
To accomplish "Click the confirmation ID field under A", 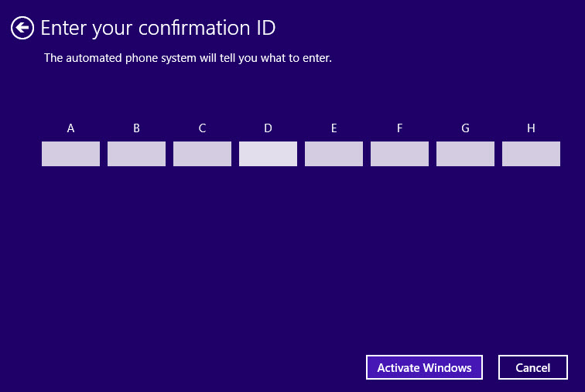I will pos(70,154).
